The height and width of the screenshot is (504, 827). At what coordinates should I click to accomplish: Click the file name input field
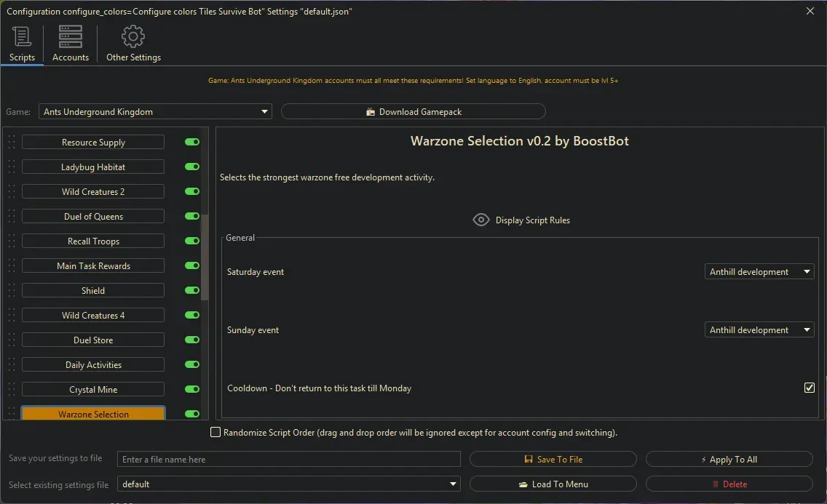[288, 459]
